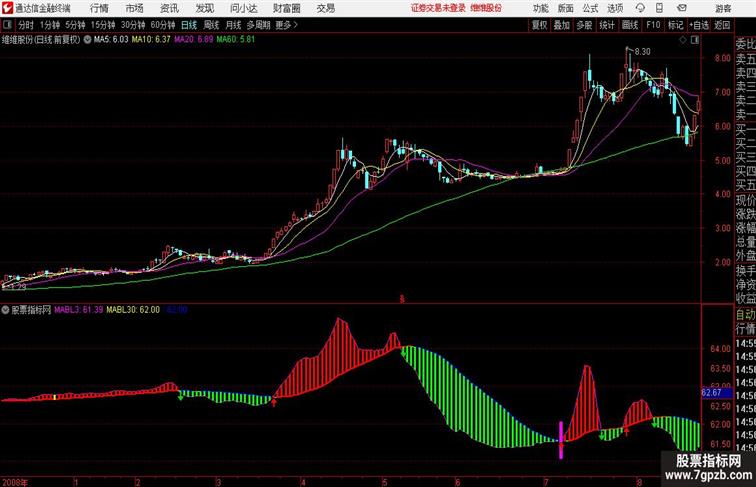Open the headset customer service icon
Screen dimensions: 756x487
point(640,8)
